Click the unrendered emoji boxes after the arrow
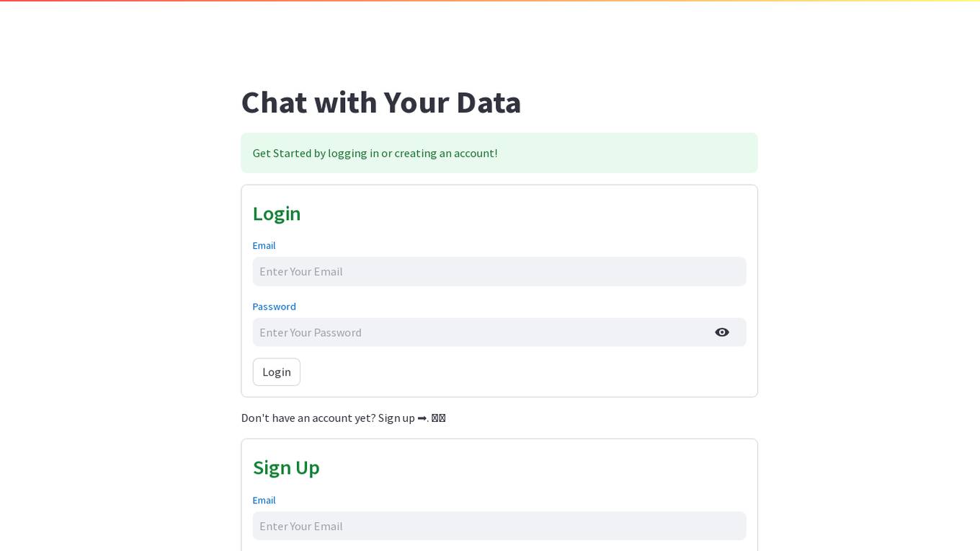Viewport: 980px width, 551px height. tap(438, 418)
